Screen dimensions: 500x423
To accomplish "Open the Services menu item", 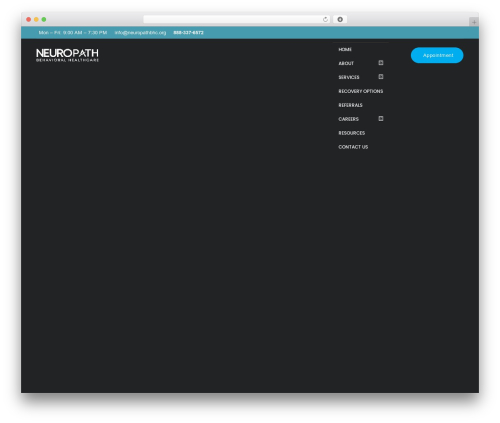I will click(349, 77).
